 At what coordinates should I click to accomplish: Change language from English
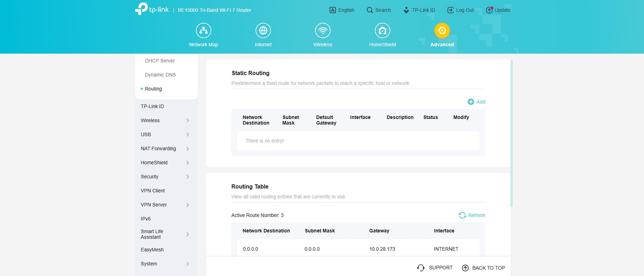(x=342, y=10)
